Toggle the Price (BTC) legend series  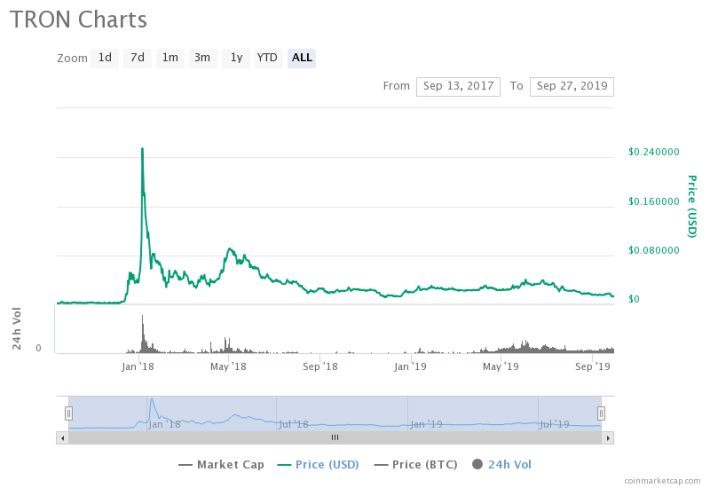coord(416,465)
